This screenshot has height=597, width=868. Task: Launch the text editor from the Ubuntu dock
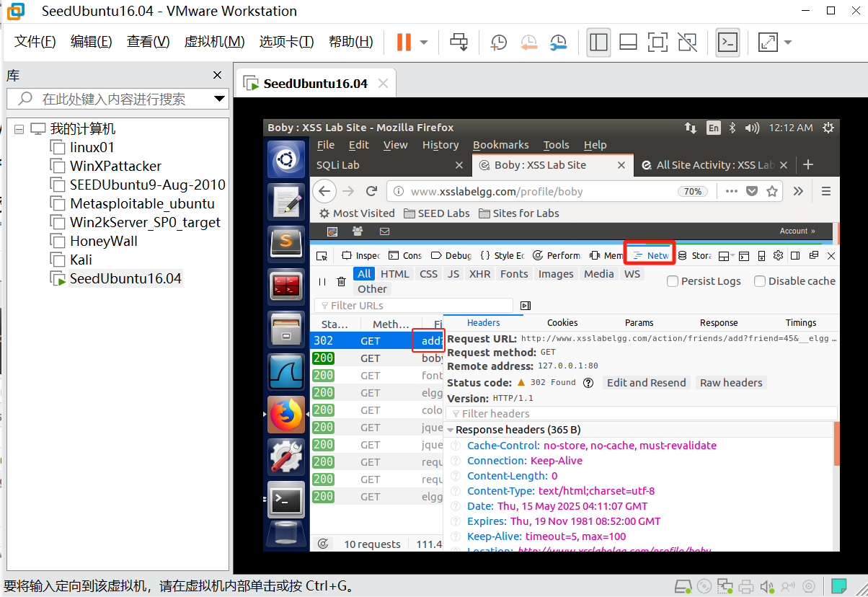point(286,201)
